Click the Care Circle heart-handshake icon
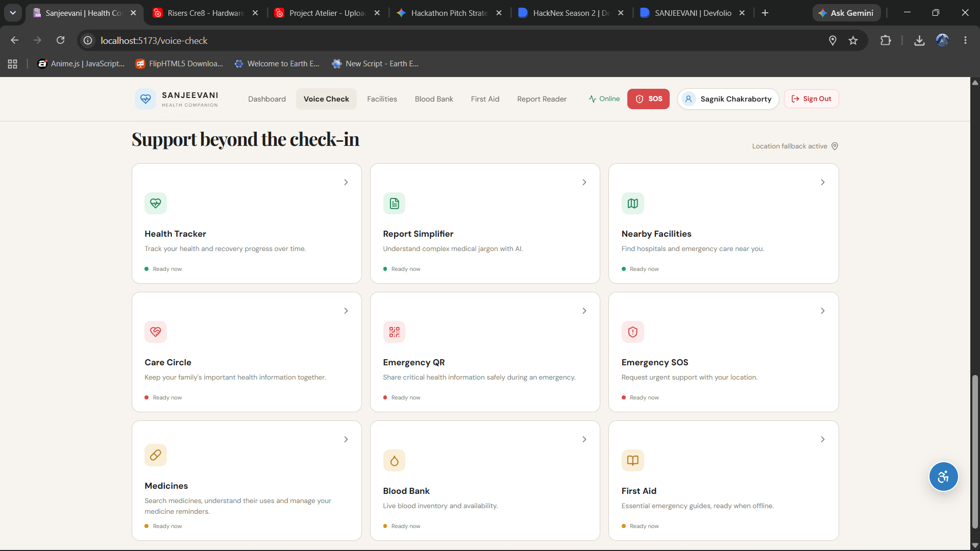 click(x=156, y=332)
